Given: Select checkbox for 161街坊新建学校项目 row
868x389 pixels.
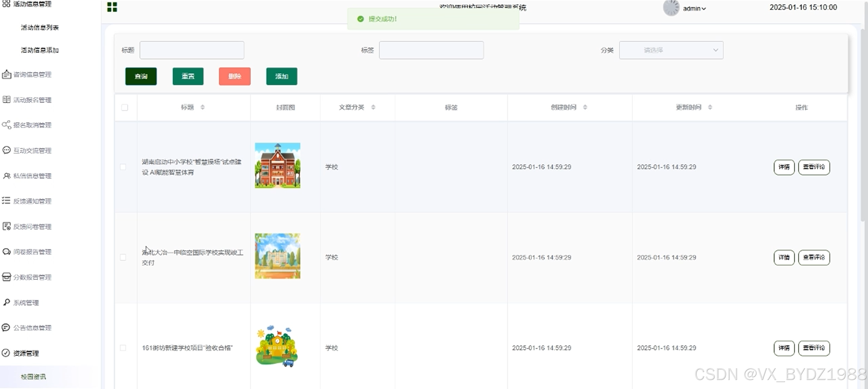Looking at the screenshot, I should [x=123, y=348].
